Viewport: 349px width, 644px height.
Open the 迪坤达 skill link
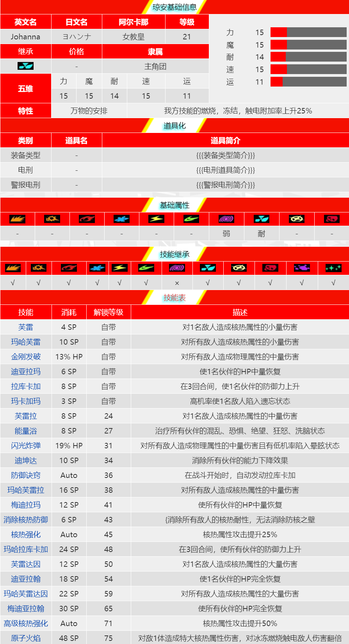(x=26, y=460)
